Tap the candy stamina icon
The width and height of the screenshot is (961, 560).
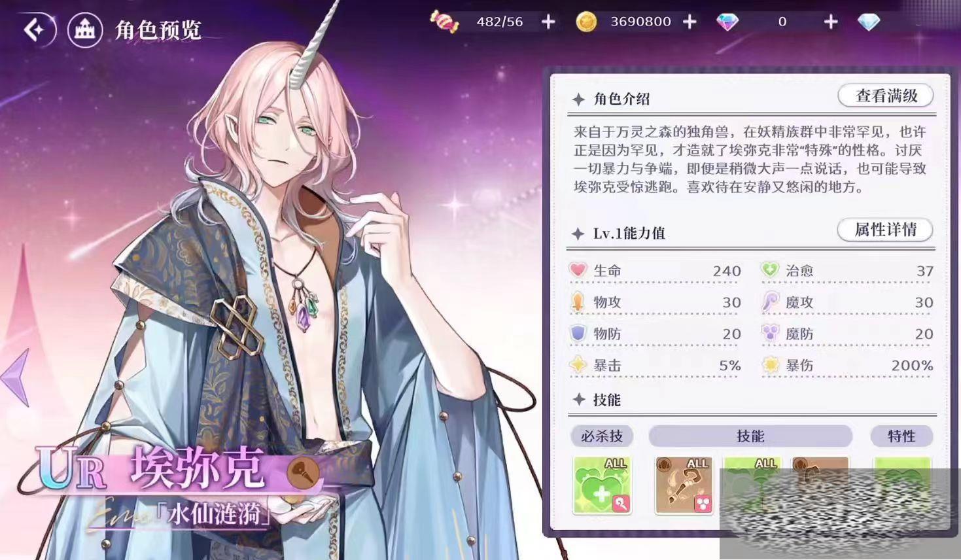click(445, 21)
